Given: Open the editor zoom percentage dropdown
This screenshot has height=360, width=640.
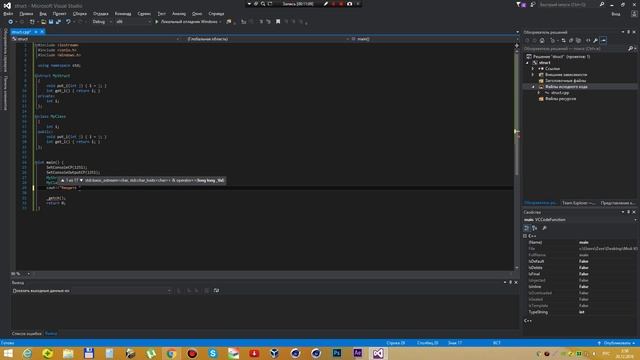Looking at the screenshot, I should [x=29, y=274].
